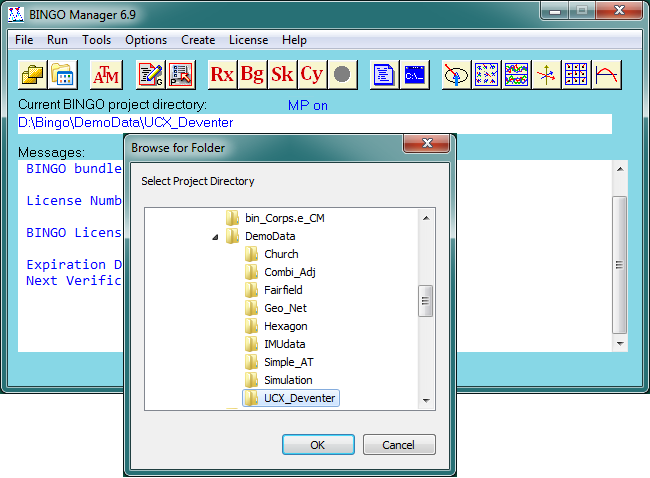Click Messages pane scrollbar up arrow
This screenshot has height=478, width=650.
pos(620,169)
